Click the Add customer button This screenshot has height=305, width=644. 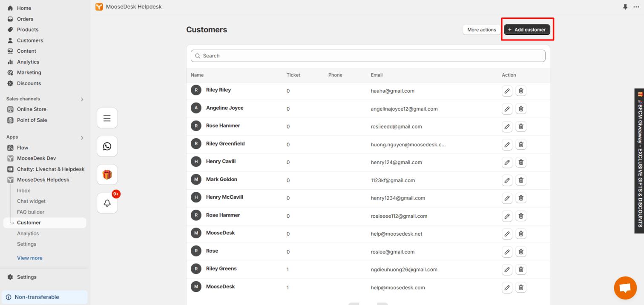click(x=527, y=30)
